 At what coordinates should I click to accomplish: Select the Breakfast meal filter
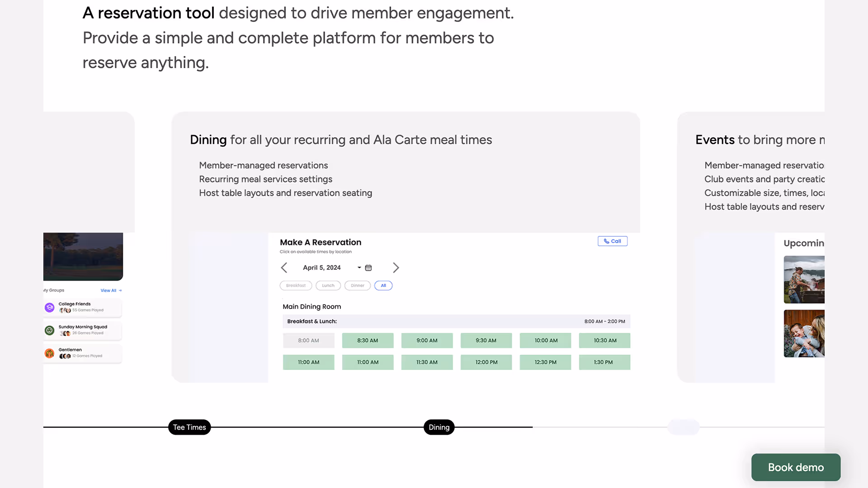tap(296, 286)
